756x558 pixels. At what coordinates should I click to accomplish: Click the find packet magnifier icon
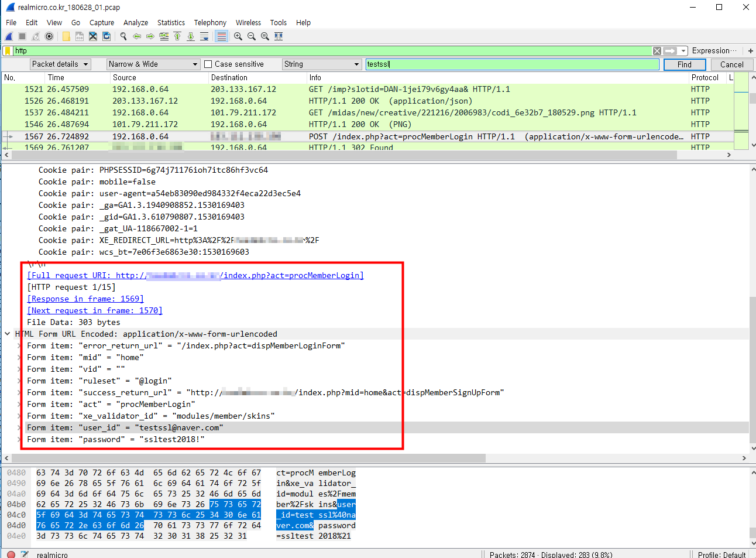pos(123,36)
